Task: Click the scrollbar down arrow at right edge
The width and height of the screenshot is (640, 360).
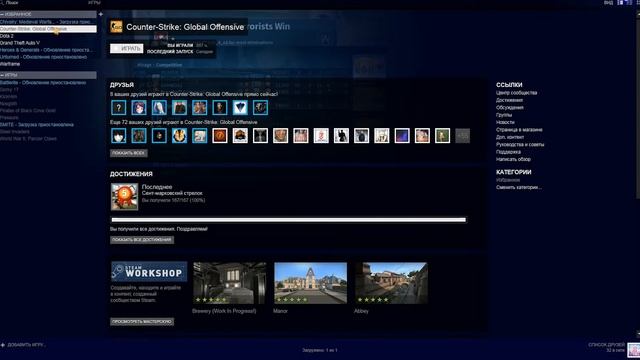Action: click(x=638, y=334)
